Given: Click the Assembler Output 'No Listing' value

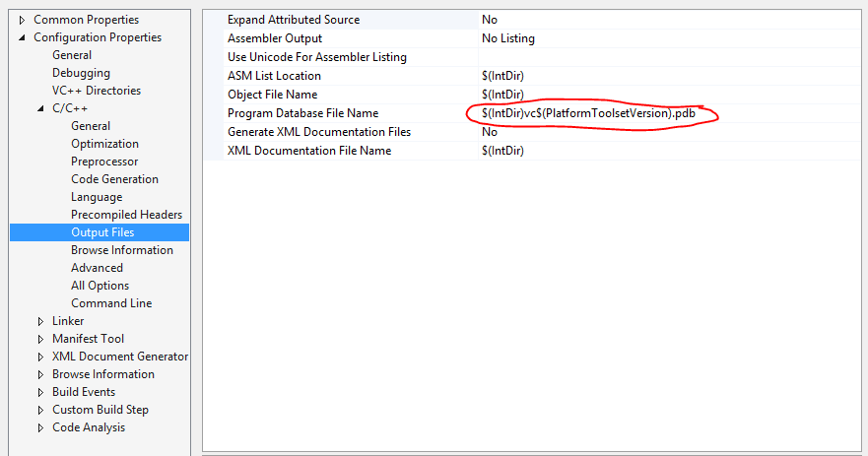Looking at the screenshot, I should pyautogui.click(x=508, y=38).
